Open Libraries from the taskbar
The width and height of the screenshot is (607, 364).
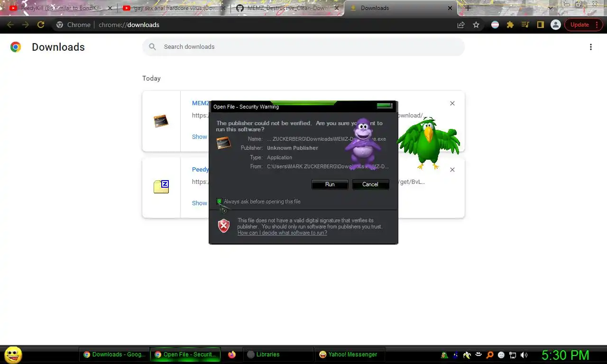click(x=278, y=355)
